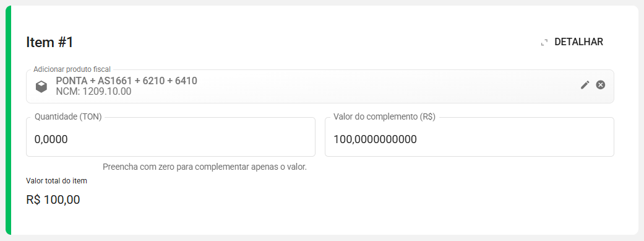Click the 100,0000000000 complement value
Image resolution: width=644 pixels, height=241 pixels.
[x=375, y=139]
